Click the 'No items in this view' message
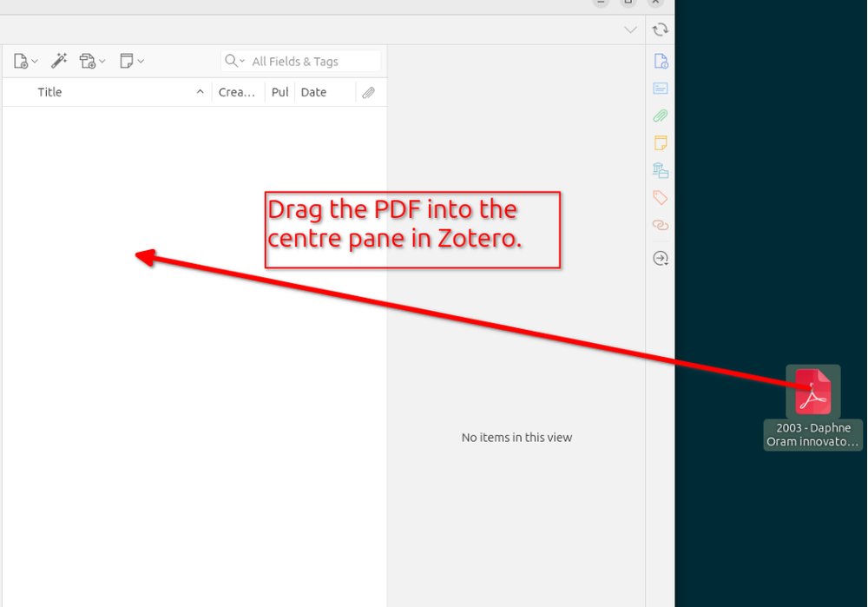868x607 pixels. [x=516, y=438]
